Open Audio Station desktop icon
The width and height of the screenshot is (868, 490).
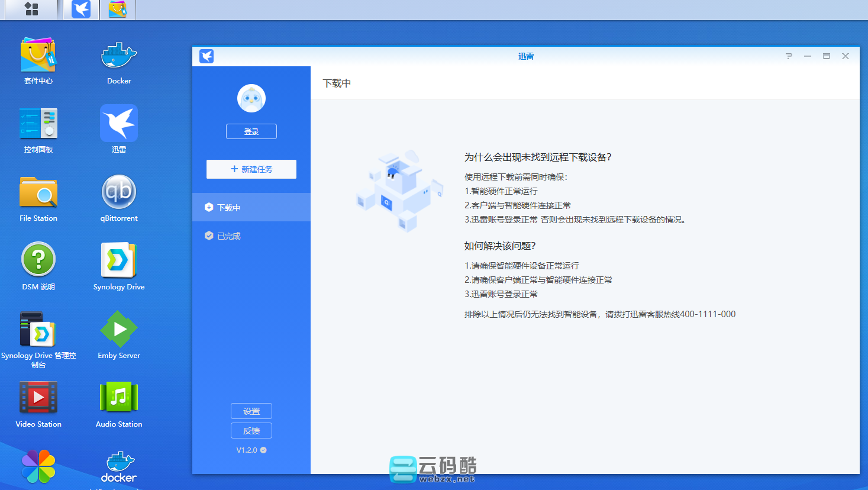point(119,398)
